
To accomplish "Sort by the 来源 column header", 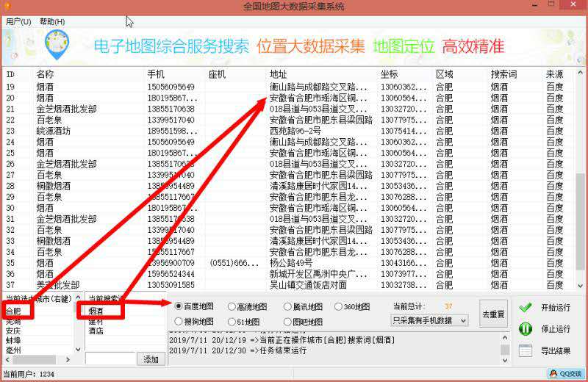I will click(555, 74).
